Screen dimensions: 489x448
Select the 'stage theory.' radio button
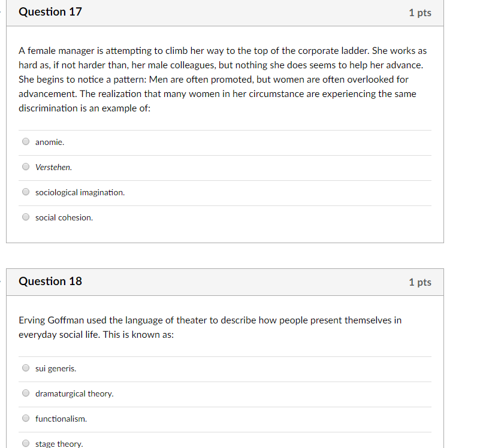pyautogui.click(x=26, y=443)
